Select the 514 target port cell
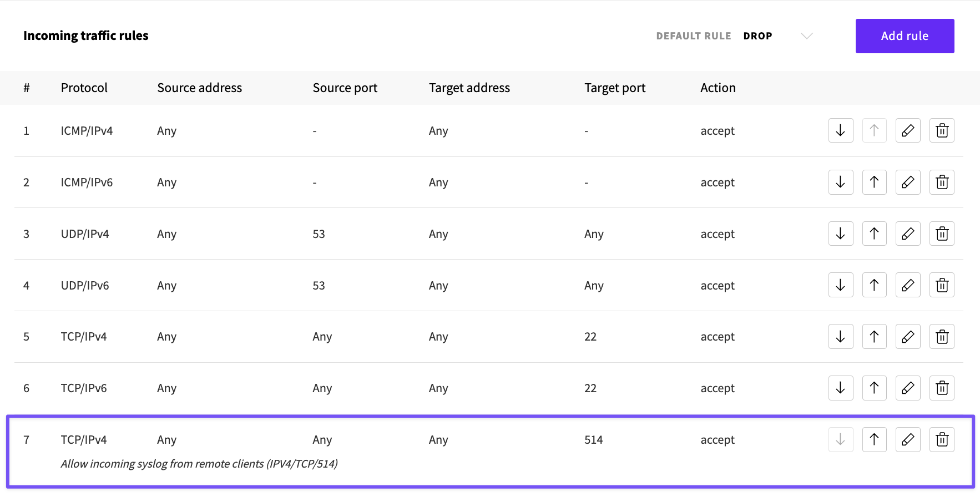The width and height of the screenshot is (980, 502). click(593, 440)
